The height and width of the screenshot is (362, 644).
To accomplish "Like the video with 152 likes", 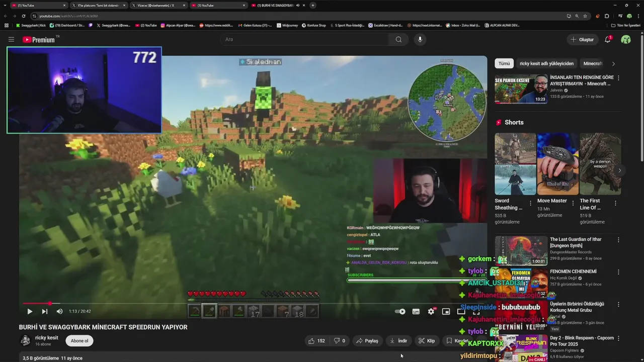I will tap(316, 341).
